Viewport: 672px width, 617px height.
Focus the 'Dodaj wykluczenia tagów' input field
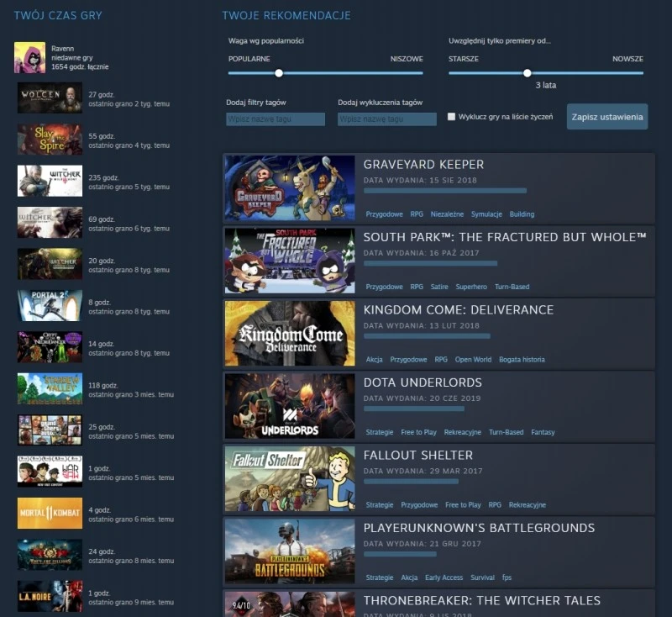(x=387, y=119)
